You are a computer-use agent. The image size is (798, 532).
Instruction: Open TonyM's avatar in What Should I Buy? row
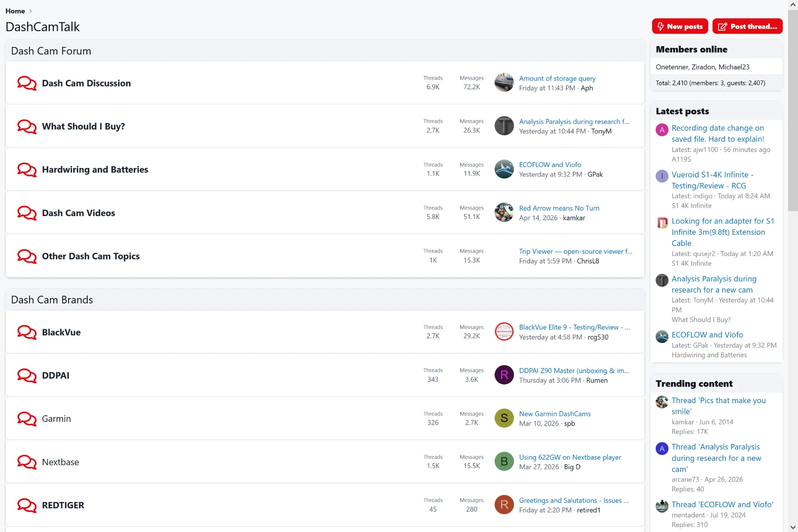pyautogui.click(x=504, y=126)
